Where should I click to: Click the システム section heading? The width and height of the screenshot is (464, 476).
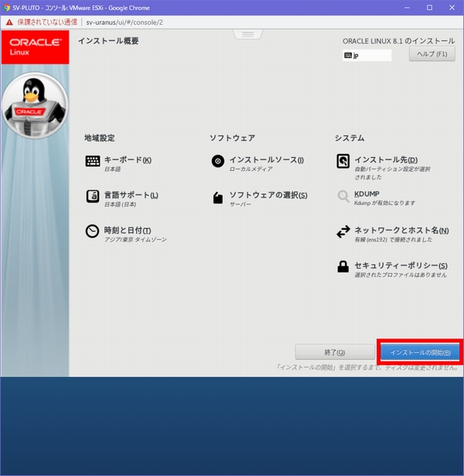[350, 138]
